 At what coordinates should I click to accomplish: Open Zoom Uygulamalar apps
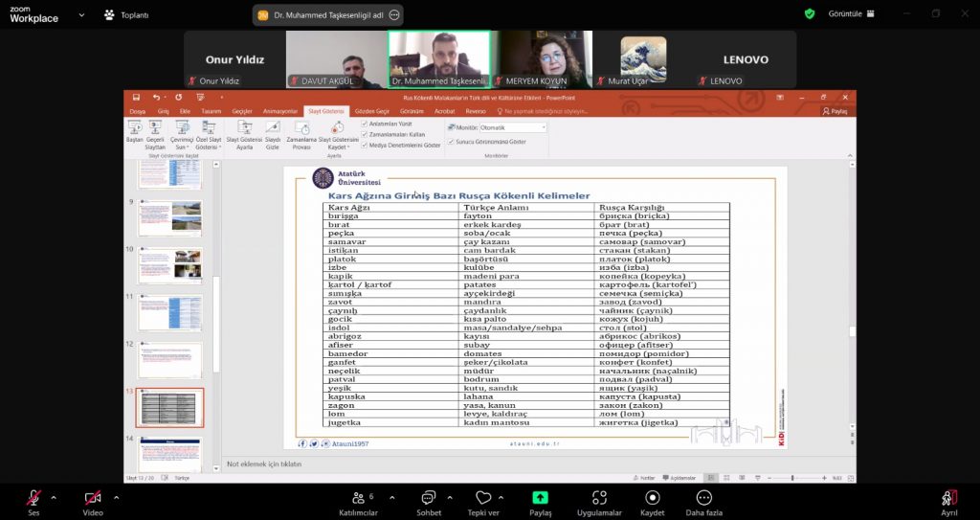[x=599, y=503]
